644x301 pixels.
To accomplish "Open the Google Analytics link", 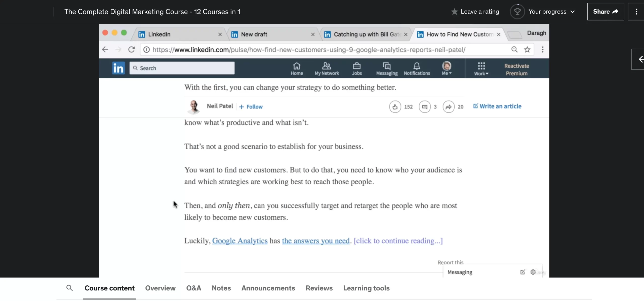I will pyautogui.click(x=239, y=241).
